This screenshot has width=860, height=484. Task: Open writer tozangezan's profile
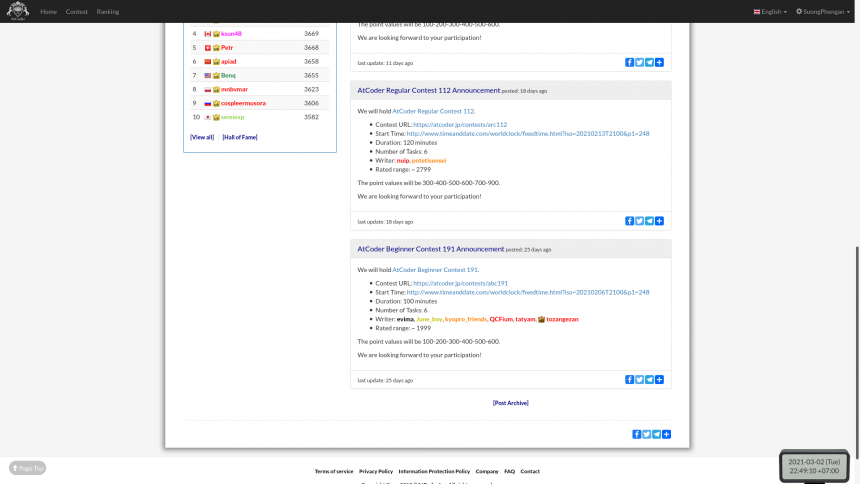coord(562,319)
